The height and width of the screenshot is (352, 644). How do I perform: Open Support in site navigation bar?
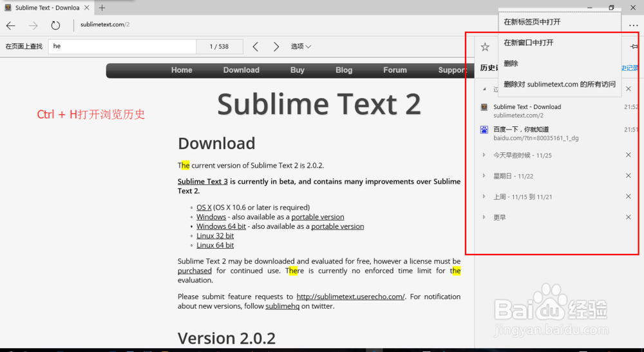click(451, 70)
